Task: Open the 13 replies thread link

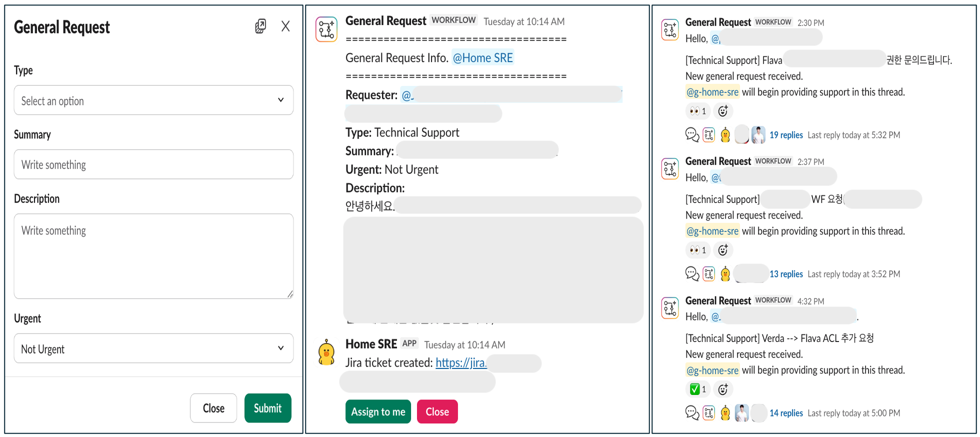Action: click(x=786, y=274)
